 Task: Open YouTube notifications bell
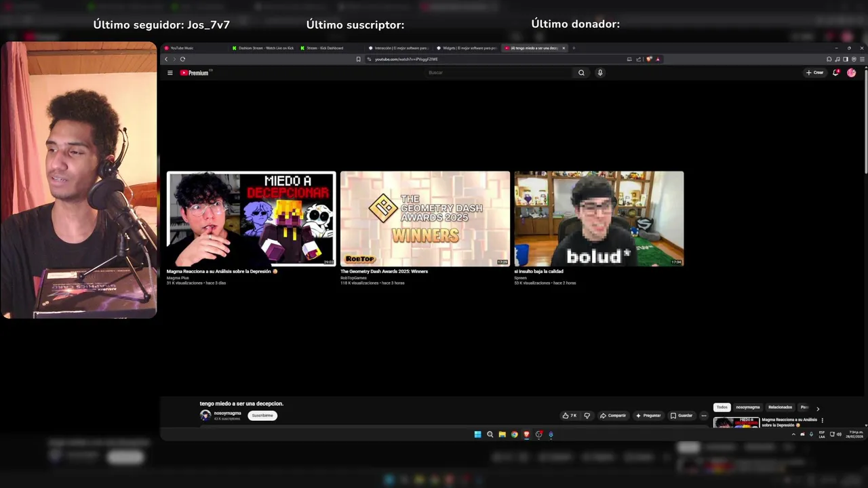[836, 73]
